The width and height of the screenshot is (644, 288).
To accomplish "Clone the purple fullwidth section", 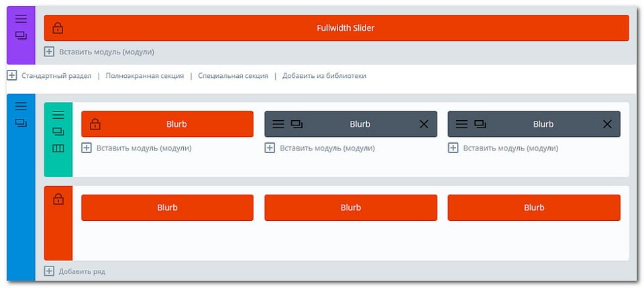I will click(21, 36).
